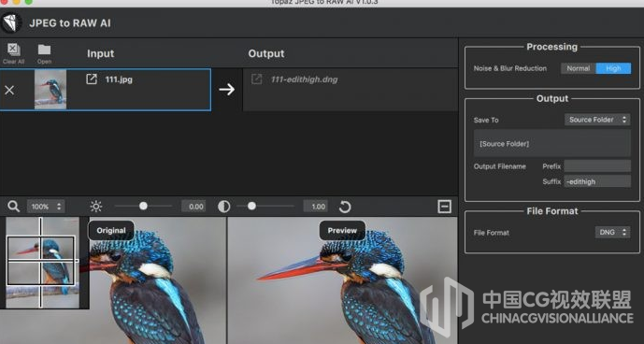The image size is (644, 344).
Task: Click the contrast half-circle icon
Action: click(x=223, y=207)
